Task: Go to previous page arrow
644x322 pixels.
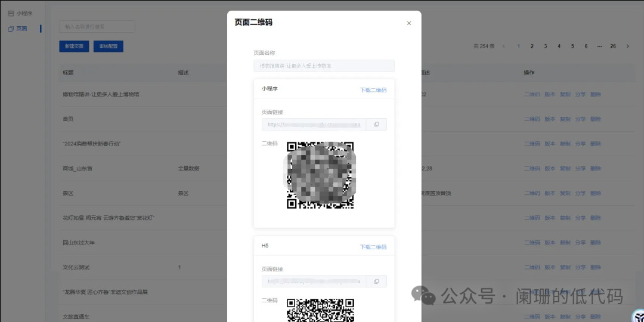Action: tap(504, 46)
